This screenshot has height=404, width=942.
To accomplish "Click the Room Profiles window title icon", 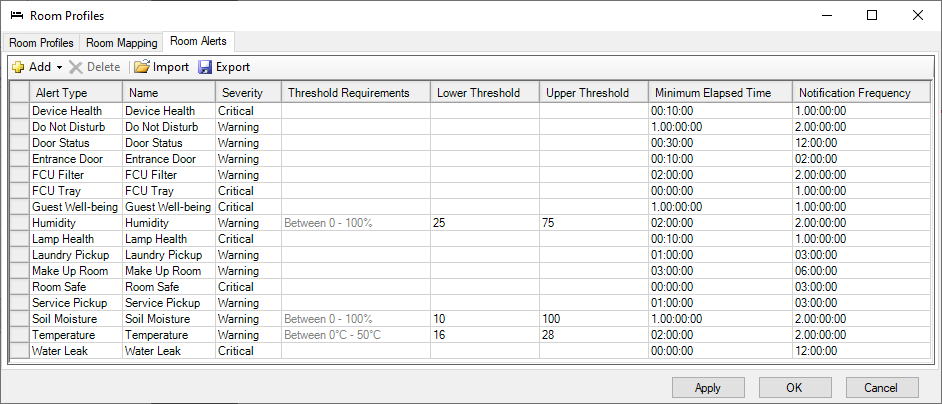I will 17,16.
